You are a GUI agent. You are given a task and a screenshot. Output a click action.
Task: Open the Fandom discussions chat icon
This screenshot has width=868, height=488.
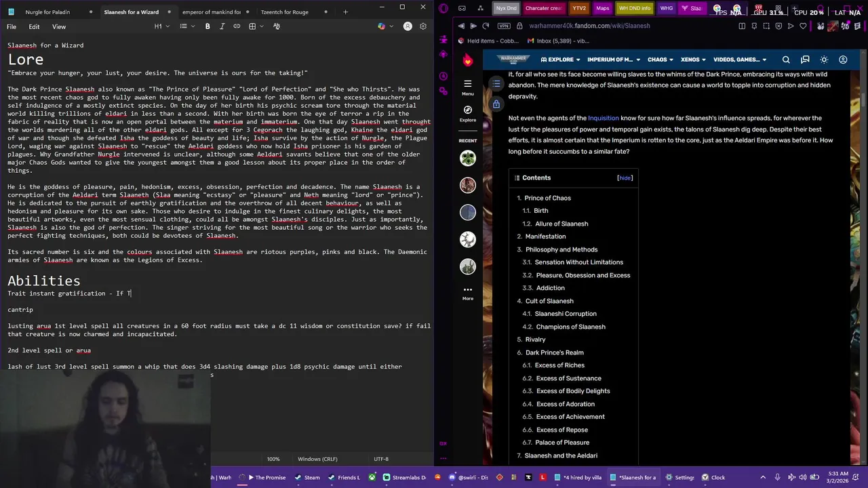coord(805,60)
